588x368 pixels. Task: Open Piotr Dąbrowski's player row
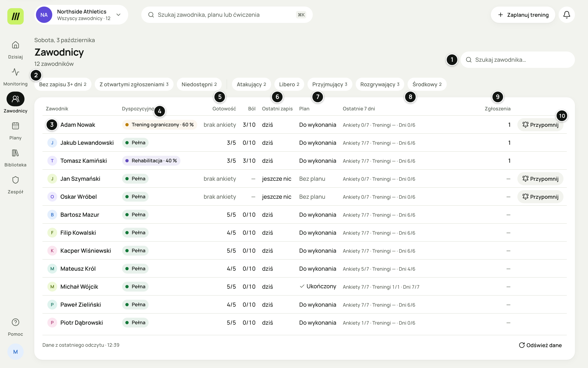click(x=304, y=322)
